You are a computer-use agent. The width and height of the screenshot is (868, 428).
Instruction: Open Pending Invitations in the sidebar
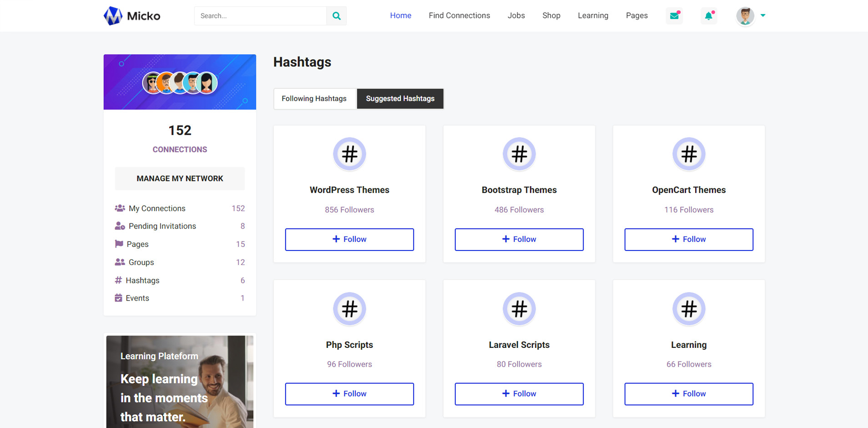click(x=162, y=226)
